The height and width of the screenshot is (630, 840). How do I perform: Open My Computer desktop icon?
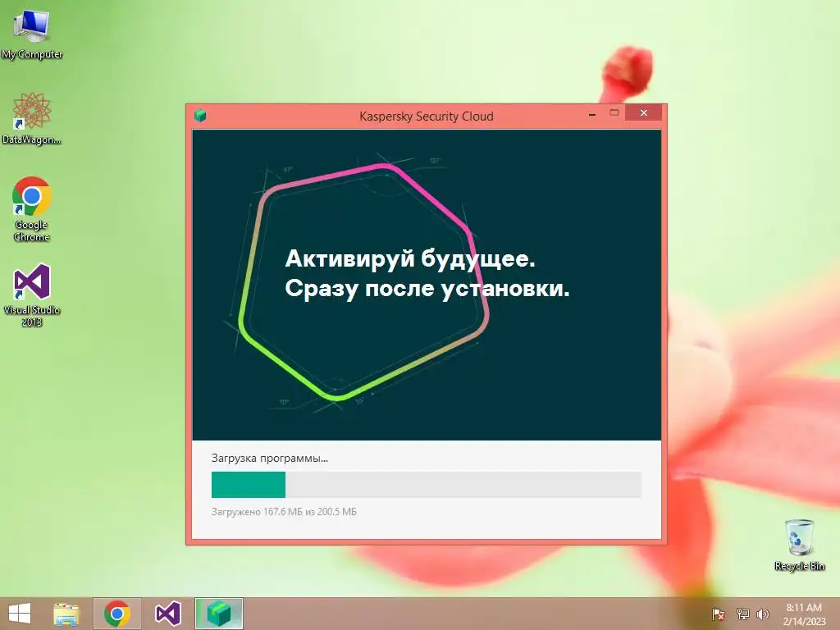click(32, 33)
